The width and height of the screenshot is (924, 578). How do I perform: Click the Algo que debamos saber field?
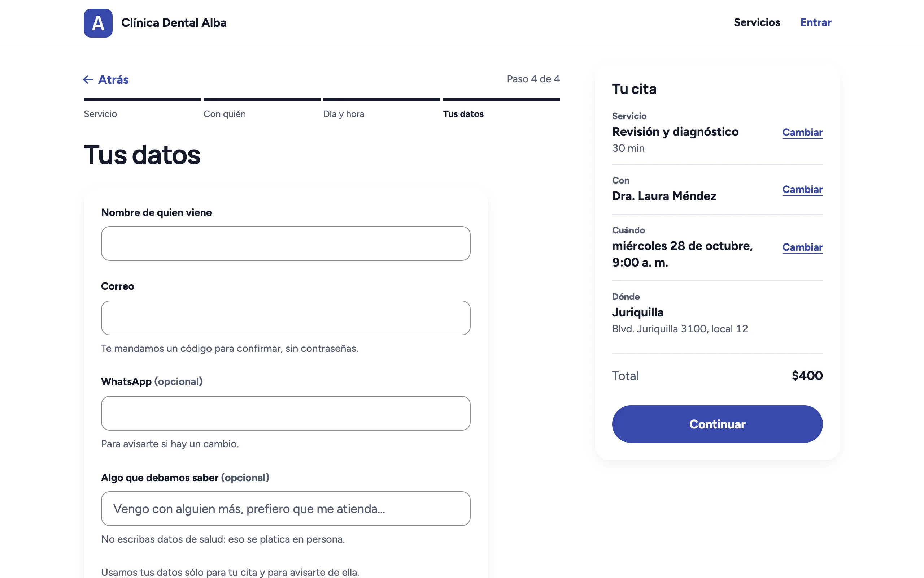coord(286,509)
